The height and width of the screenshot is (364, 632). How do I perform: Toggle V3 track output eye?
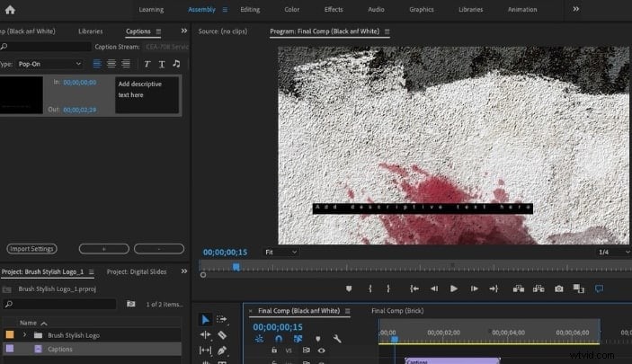321,351
